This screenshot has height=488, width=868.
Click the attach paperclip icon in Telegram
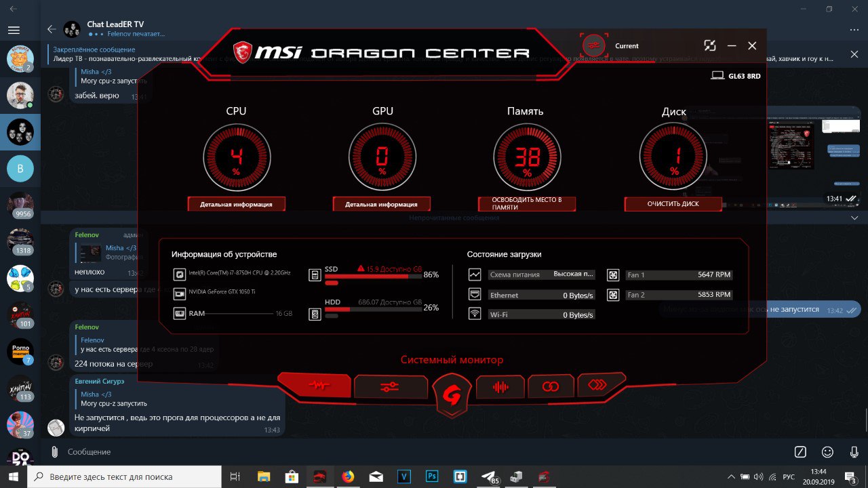[54, 451]
